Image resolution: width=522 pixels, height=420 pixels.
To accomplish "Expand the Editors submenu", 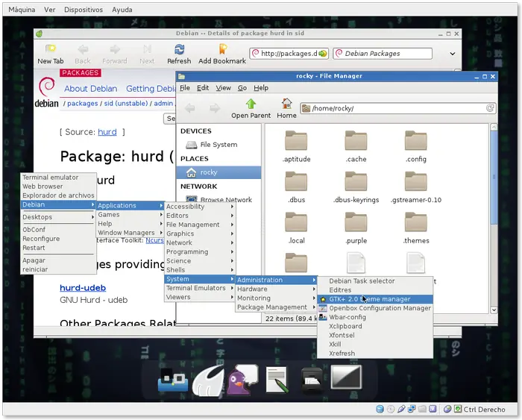I will point(200,216).
